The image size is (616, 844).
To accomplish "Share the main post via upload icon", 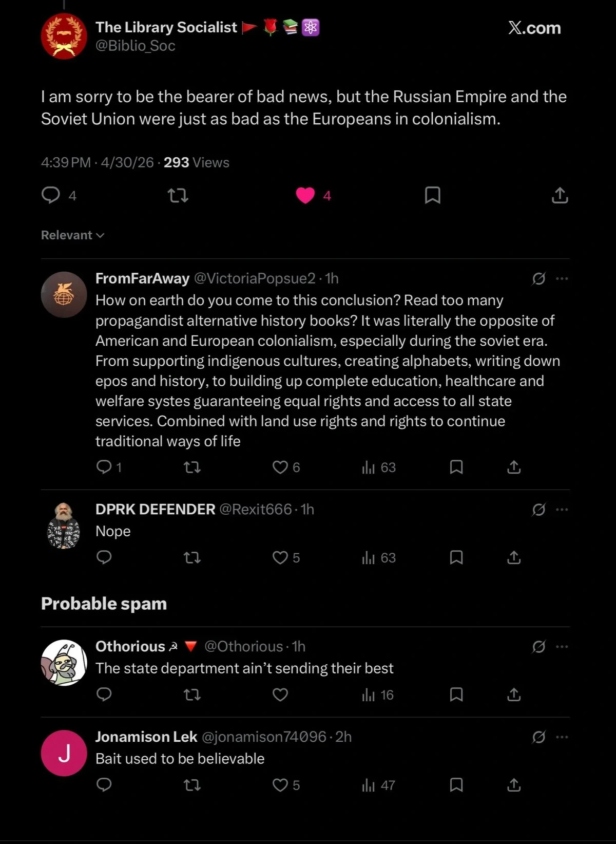I will point(560,195).
